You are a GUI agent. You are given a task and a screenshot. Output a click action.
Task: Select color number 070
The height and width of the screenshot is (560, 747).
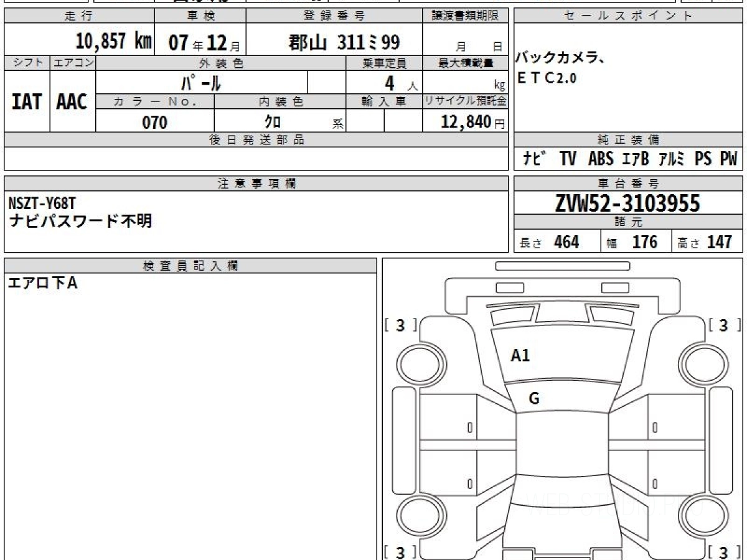(155, 123)
